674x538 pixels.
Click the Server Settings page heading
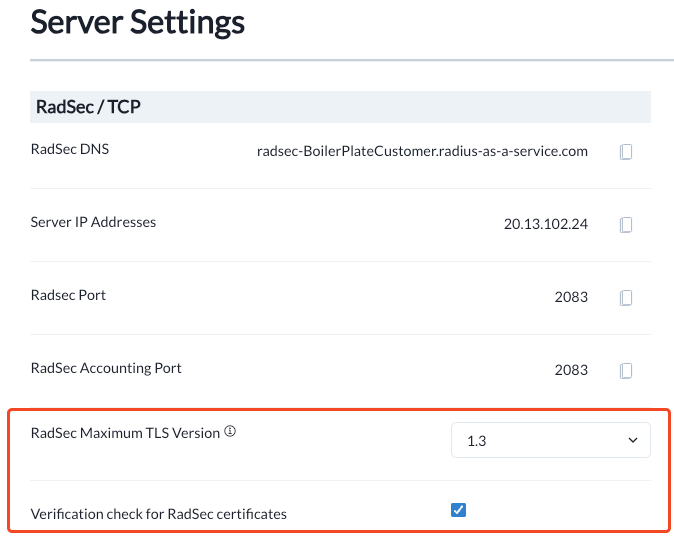[x=138, y=22]
